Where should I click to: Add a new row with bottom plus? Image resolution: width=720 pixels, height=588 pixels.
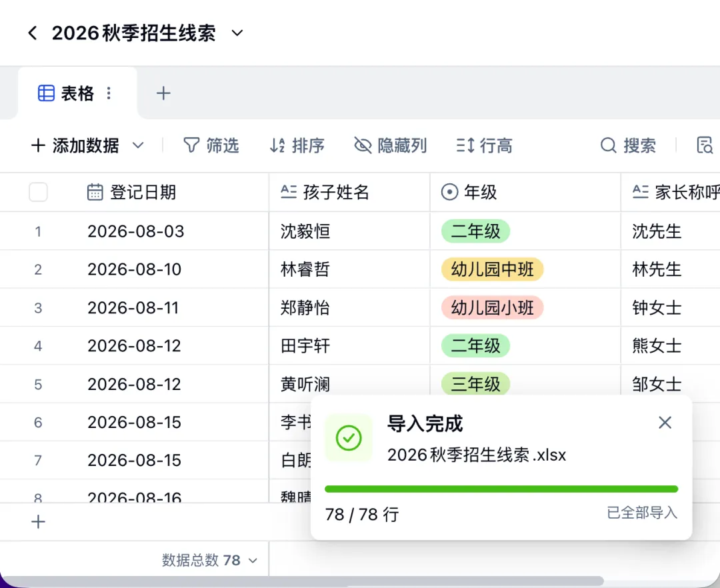pyautogui.click(x=38, y=522)
